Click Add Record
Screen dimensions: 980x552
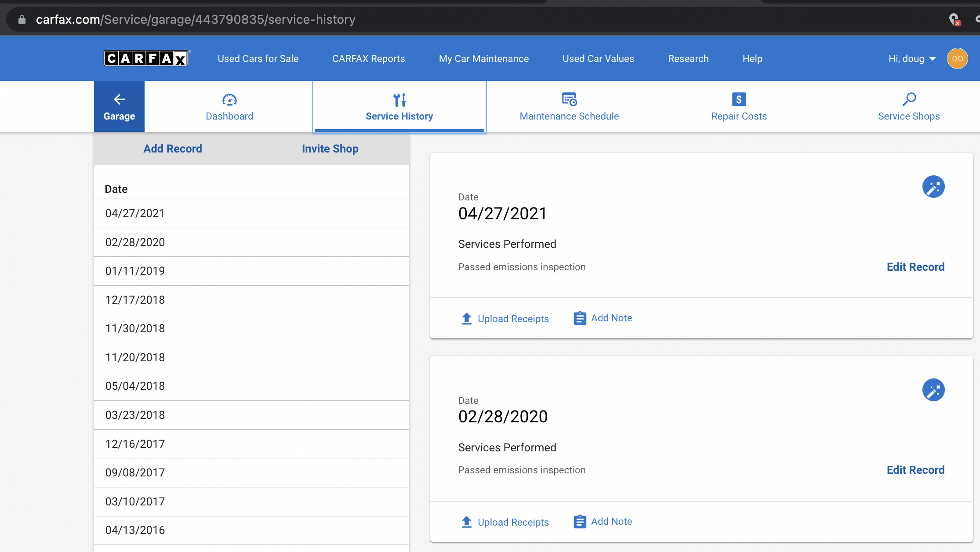tap(173, 149)
